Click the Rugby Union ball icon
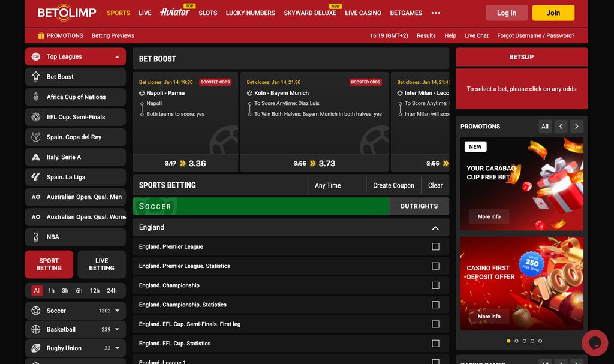The width and height of the screenshot is (614, 364). click(35, 348)
